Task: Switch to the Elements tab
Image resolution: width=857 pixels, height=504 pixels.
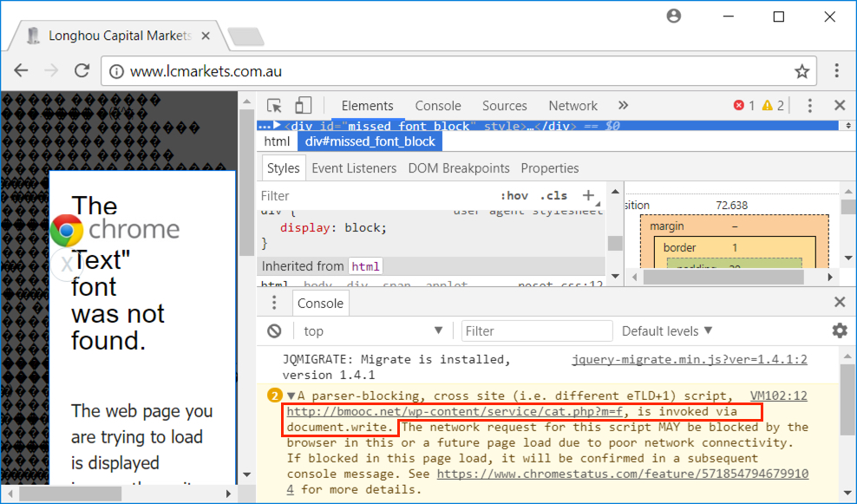Action: tap(367, 106)
